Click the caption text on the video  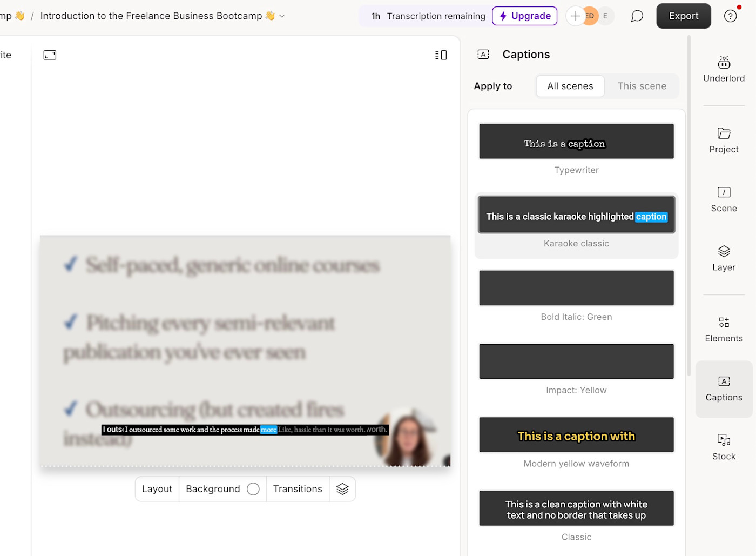coord(245,430)
